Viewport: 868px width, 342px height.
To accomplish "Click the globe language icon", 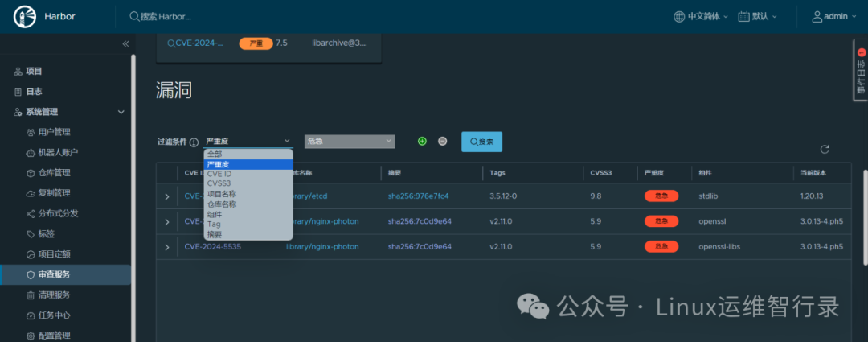I will point(678,17).
